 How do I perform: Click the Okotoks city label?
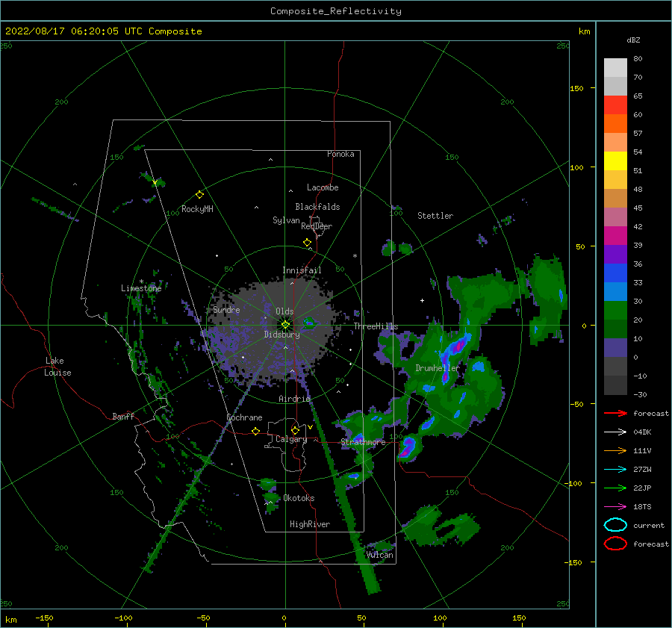click(x=299, y=498)
